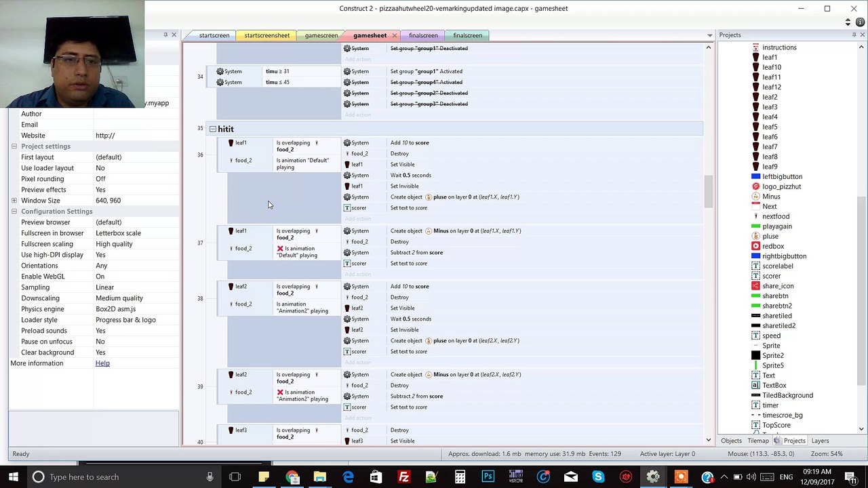Open Photoshop from the taskbar
The image size is (868, 488).
point(488,476)
